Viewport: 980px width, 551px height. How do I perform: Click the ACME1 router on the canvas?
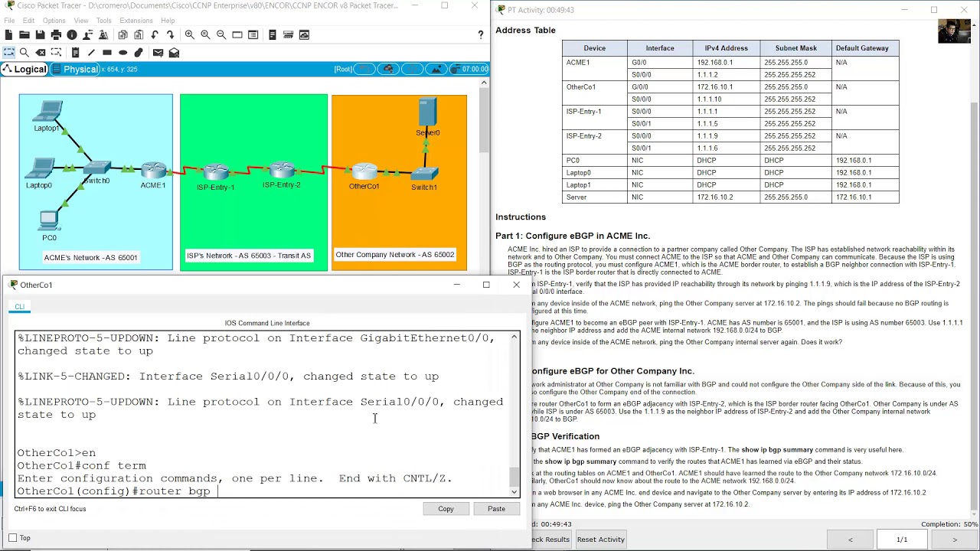click(153, 170)
